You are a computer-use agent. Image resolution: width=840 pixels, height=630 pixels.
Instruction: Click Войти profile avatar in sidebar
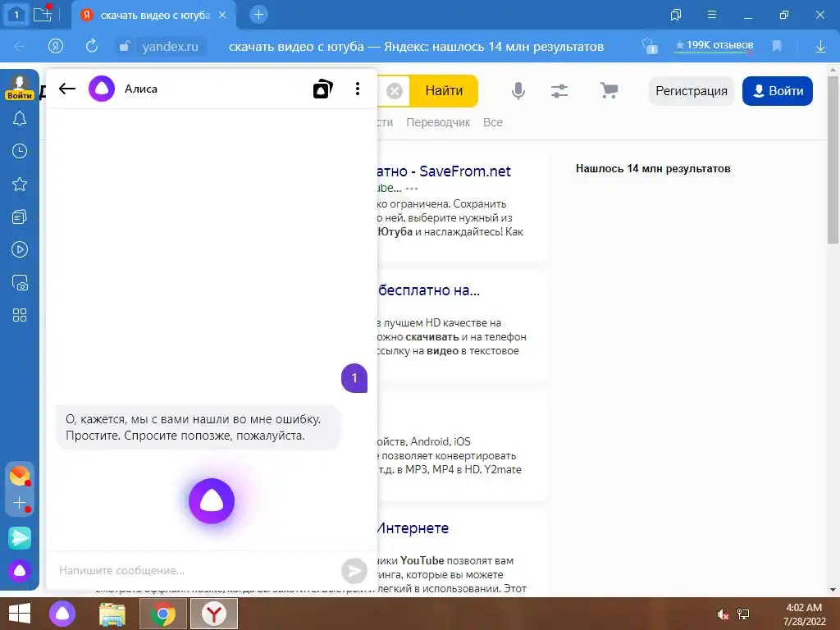point(20,87)
